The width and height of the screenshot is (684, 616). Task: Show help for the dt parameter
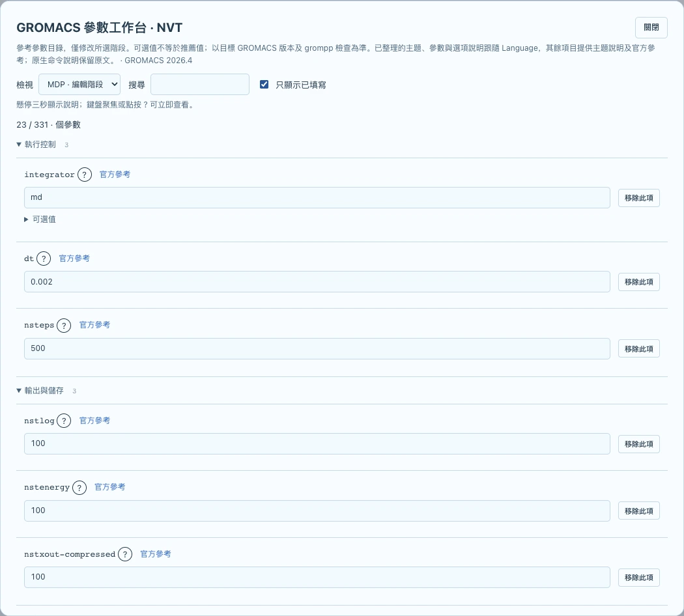pos(44,259)
